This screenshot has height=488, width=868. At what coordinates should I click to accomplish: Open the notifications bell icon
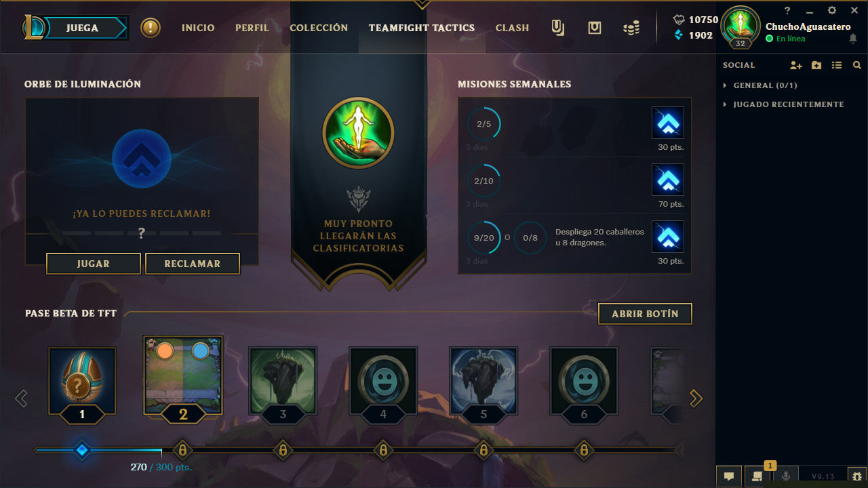[853, 39]
